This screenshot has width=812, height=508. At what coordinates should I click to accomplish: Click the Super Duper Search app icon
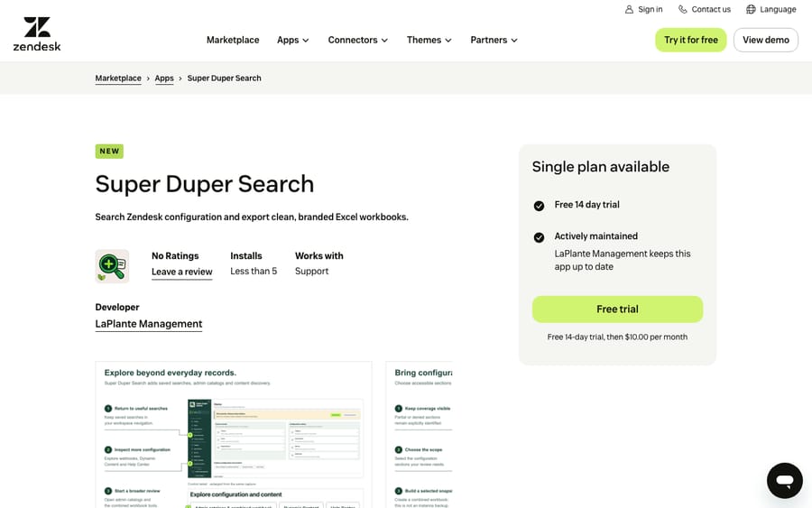click(112, 266)
